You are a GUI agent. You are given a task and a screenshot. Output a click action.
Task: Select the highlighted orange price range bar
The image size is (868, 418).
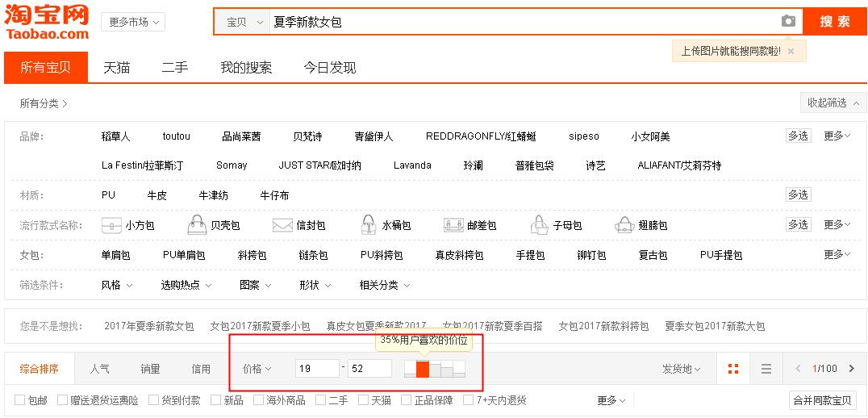click(x=423, y=370)
